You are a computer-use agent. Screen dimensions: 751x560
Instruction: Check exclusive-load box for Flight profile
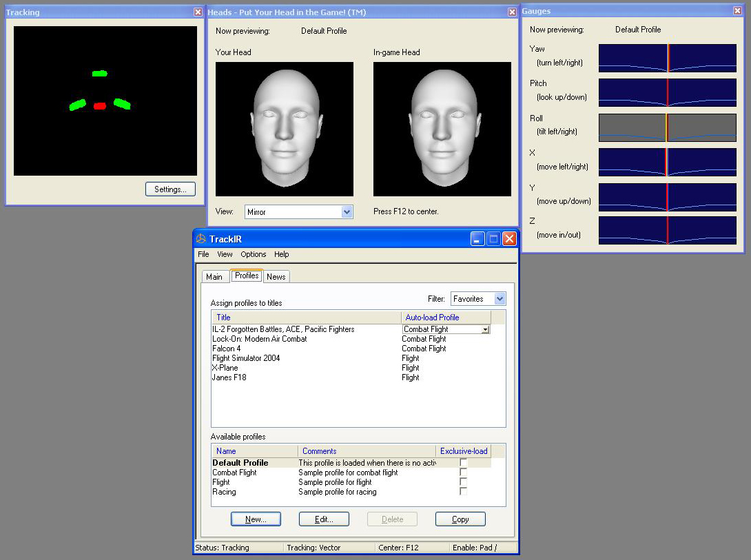tap(463, 482)
